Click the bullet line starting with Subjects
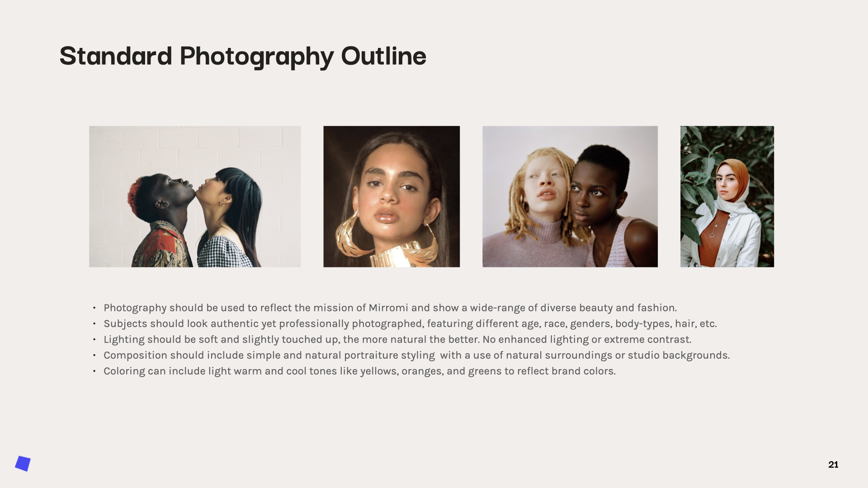Screen dimensions: 868x488 pos(410,324)
